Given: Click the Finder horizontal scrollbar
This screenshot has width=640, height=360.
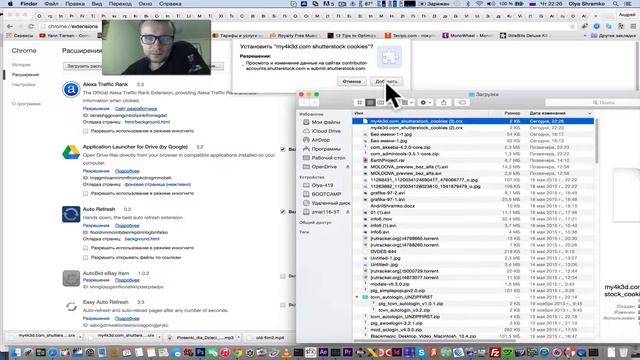Looking at the screenshot, I should tap(435, 340).
